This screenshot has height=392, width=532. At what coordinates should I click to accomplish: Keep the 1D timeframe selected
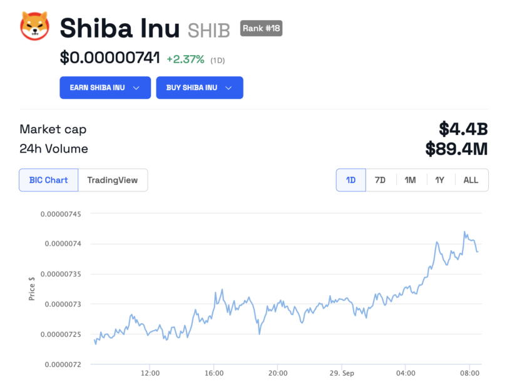click(x=350, y=180)
